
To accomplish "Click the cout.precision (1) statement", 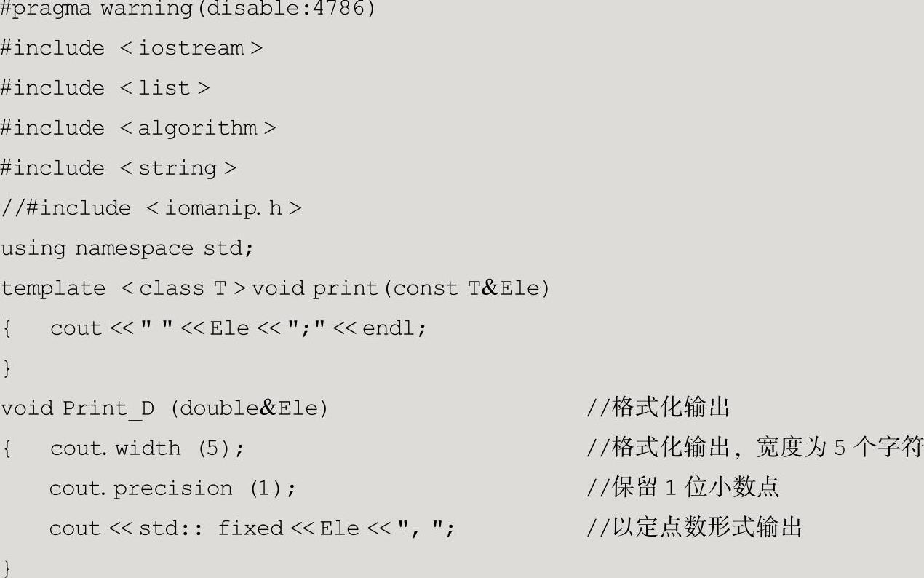I will pyautogui.click(x=172, y=488).
